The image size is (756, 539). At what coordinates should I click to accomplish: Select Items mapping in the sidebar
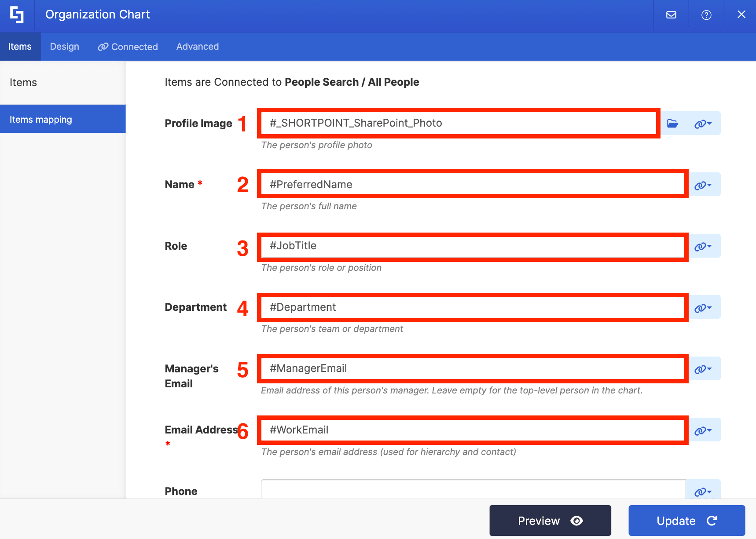click(62, 119)
